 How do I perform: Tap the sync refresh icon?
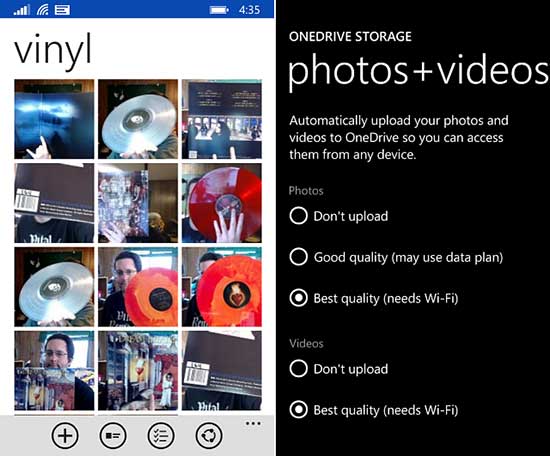pyautogui.click(x=209, y=436)
